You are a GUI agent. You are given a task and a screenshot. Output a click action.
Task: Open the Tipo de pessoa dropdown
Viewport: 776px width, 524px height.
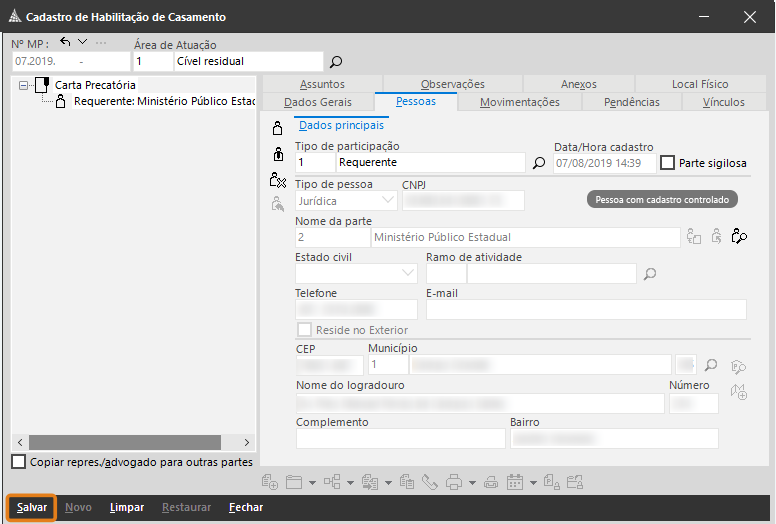388,200
